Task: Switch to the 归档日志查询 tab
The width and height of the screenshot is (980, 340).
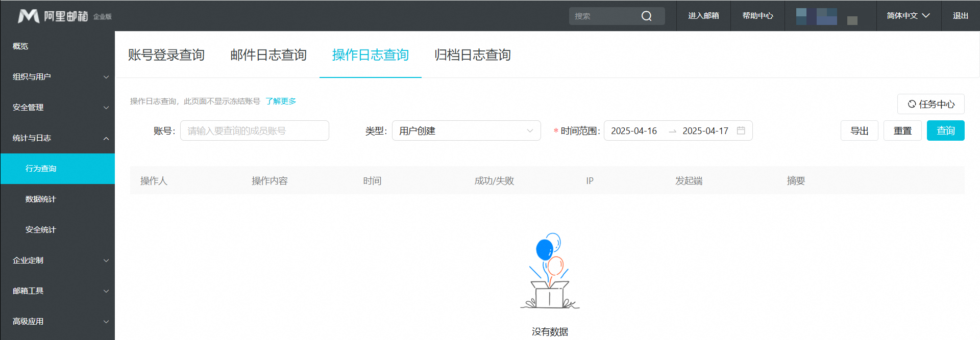Action: tap(472, 55)
